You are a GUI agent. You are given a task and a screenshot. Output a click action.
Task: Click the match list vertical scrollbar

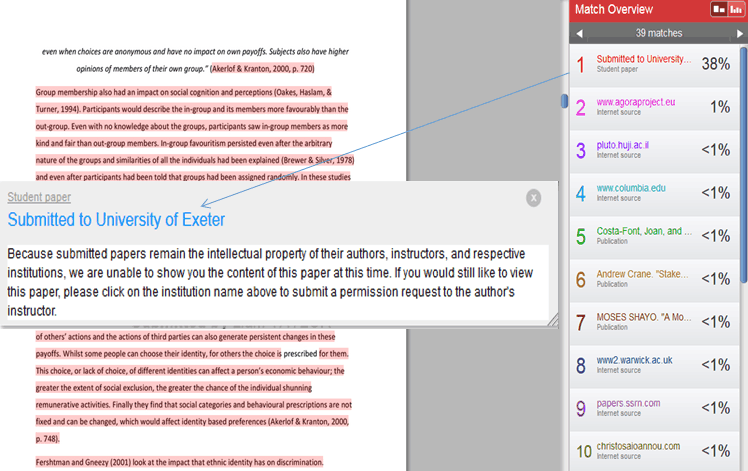(743, 150)
